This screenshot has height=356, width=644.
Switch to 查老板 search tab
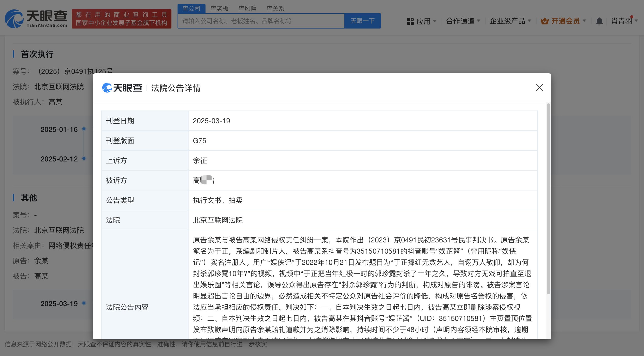219,8
